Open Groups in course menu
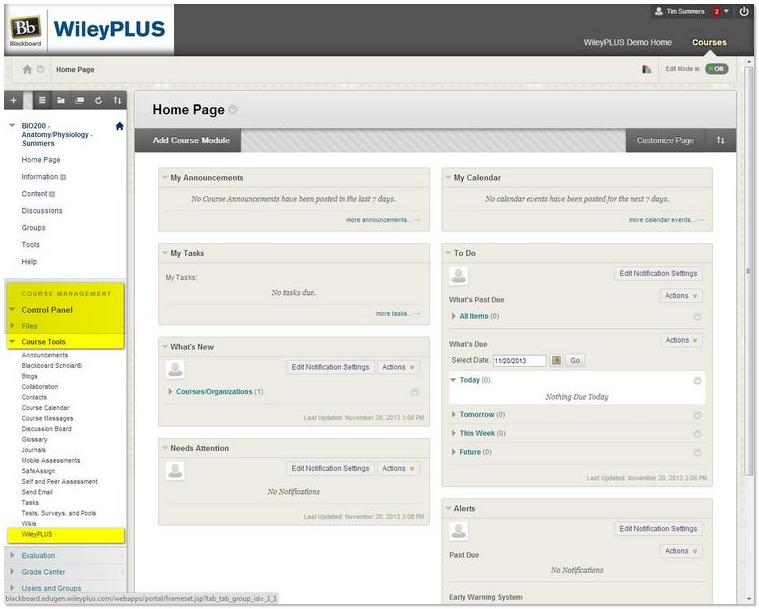This screenshot has width=759, height=609. pyautogui.click(x=33, y=228)
